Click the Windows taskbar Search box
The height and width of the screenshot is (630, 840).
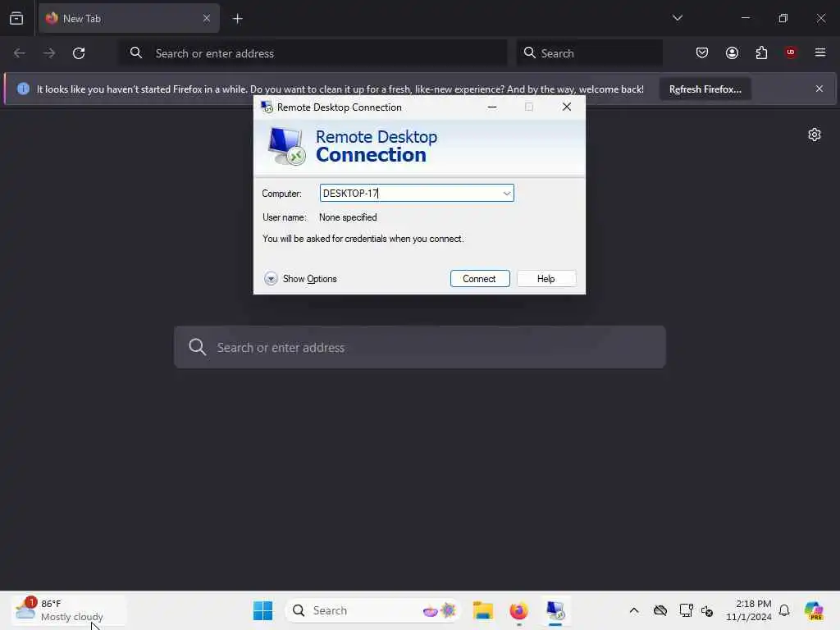click(x=373, y=610)
